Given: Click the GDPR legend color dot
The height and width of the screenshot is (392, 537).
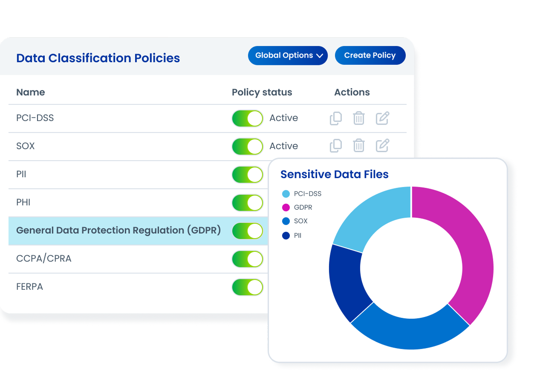Looking at the screenshot, I should pyautogui.click(x=286, y=208).
